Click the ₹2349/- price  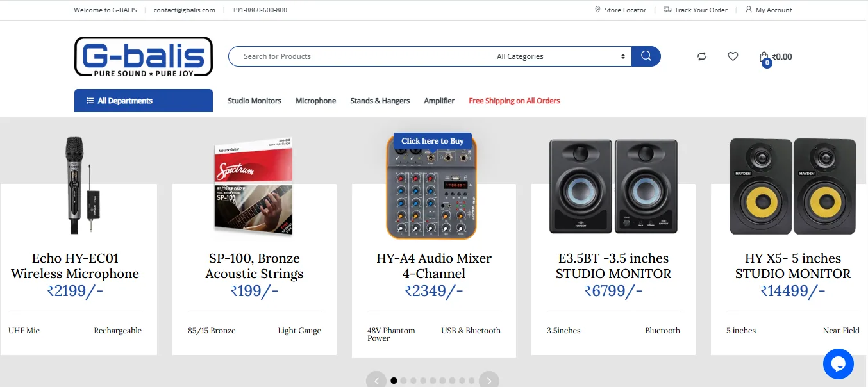[x=434, y=291]
